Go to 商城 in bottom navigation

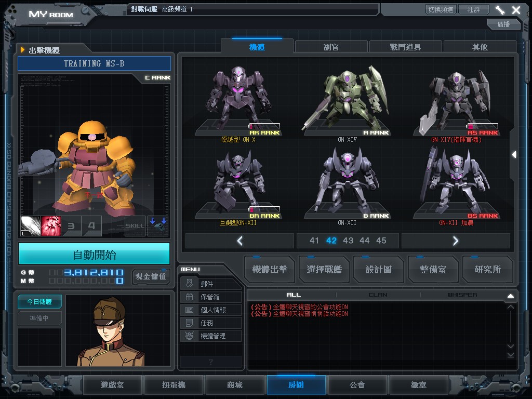(x=235, y=385)
